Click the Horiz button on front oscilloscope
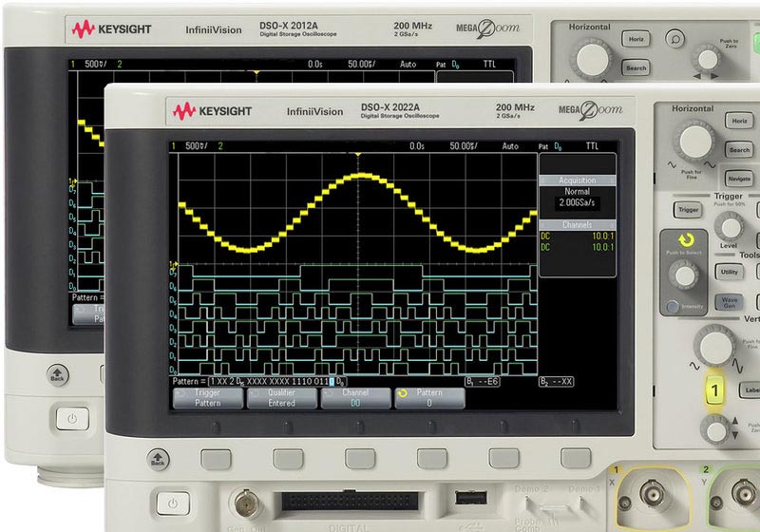 [740, 121]
